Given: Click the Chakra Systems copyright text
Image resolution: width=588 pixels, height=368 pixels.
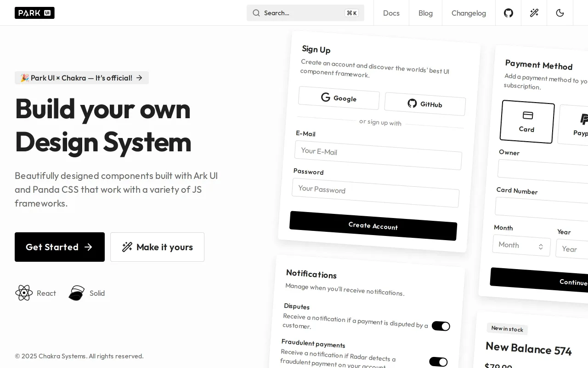Looking at the screenshot, I should pos(79,356).
